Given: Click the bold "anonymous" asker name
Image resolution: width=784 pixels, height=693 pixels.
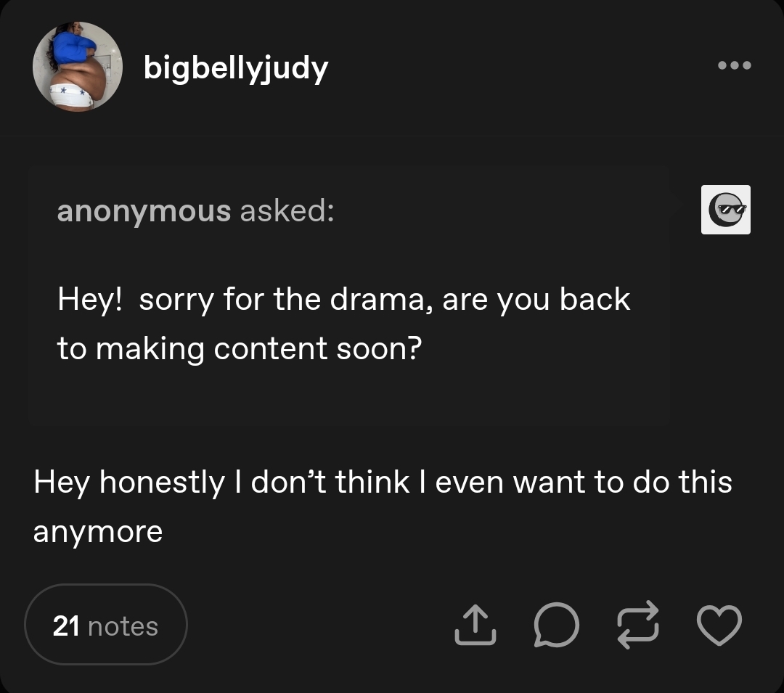Looking at the screenshot, I should coord(144,211).
